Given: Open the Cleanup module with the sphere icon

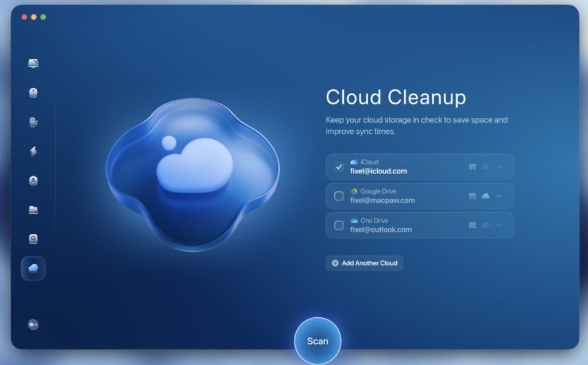Looking at the screenshot, I should [x=33, y=93].
